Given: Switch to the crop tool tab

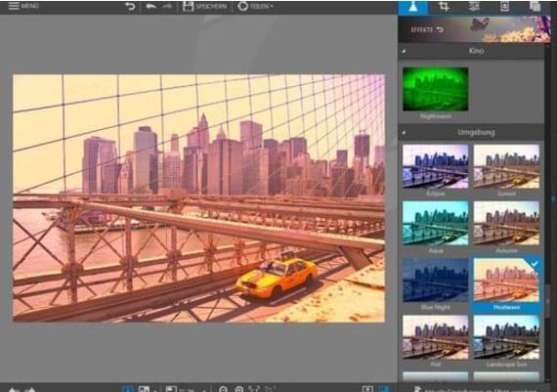Looking at the screenshot, I should point(444,6).
